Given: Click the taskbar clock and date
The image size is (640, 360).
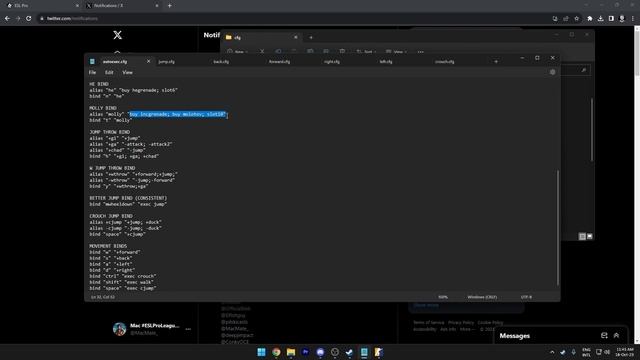Looking at the screenshot, I should pos(625,352).
